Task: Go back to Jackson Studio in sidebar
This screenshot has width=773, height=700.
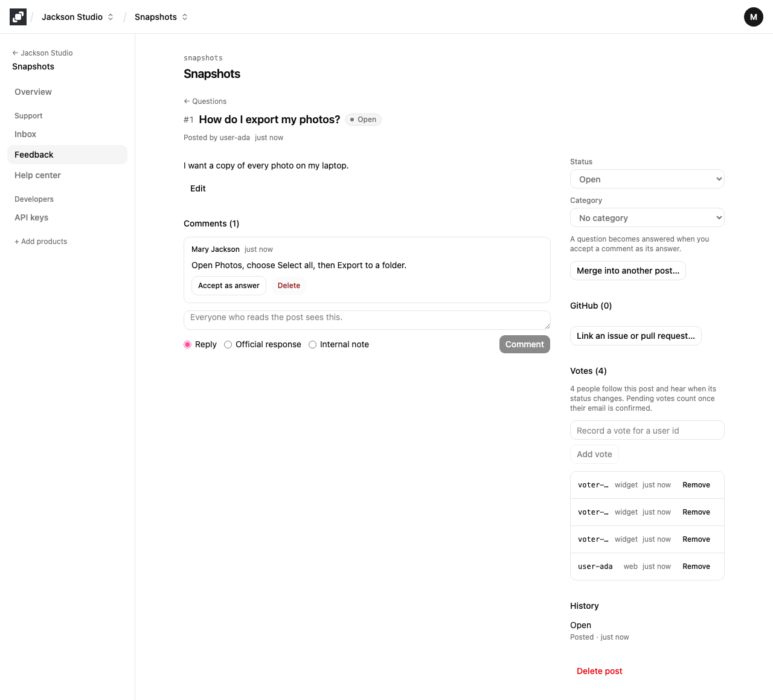Action: click(x=42, y=53)
